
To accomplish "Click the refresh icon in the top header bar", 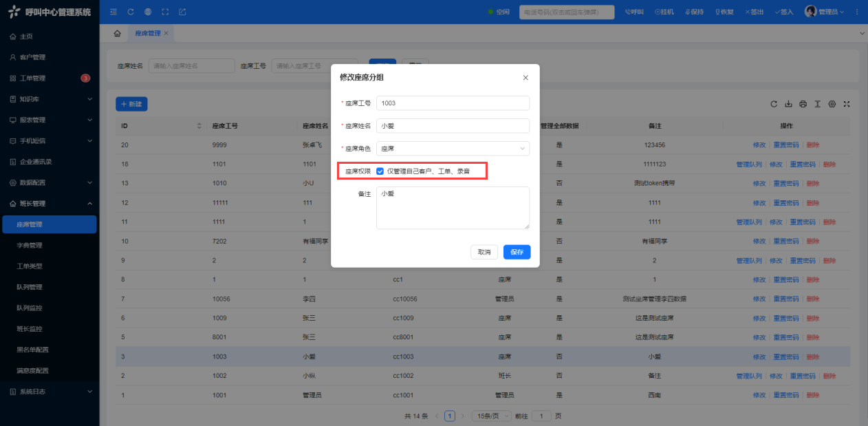I will click(x=131, y=12).
